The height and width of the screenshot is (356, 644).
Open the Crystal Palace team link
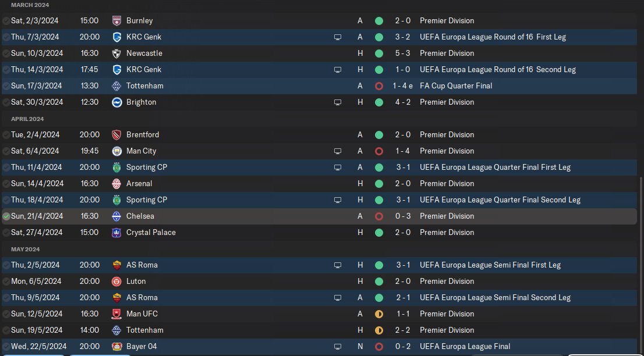[151, 233]
